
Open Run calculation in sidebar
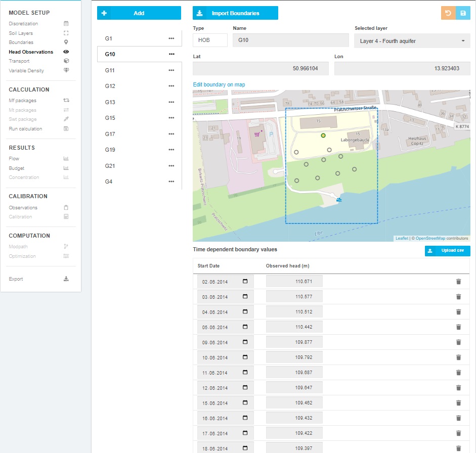pos(25,129)
